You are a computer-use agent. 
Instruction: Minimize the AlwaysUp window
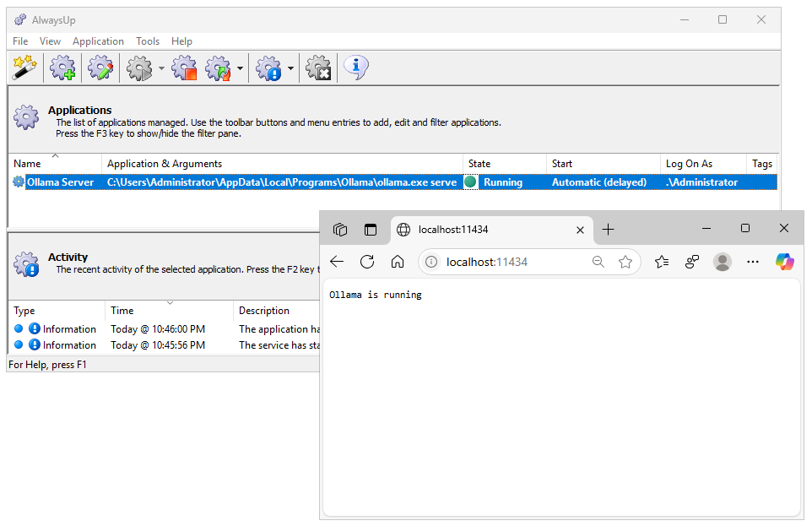(685, 19)
